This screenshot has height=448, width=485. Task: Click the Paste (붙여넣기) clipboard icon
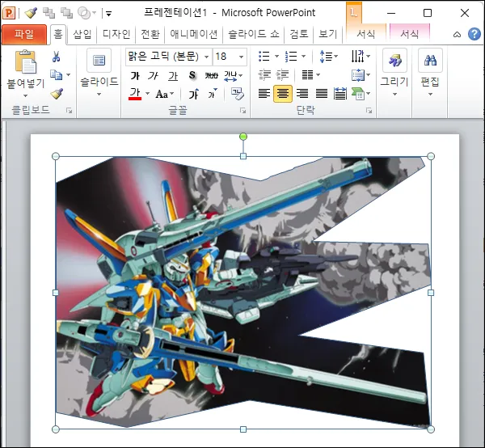(25, 62)
